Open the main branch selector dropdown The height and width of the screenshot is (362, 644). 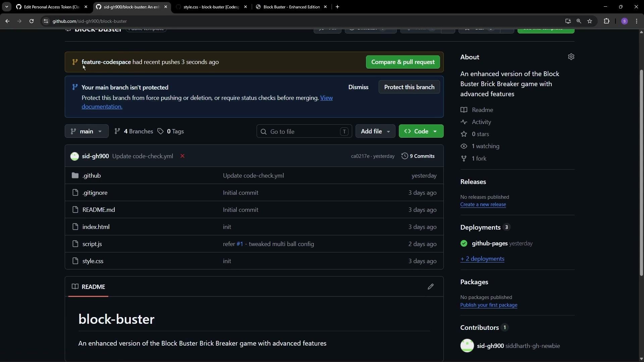[x=87, y=131]
